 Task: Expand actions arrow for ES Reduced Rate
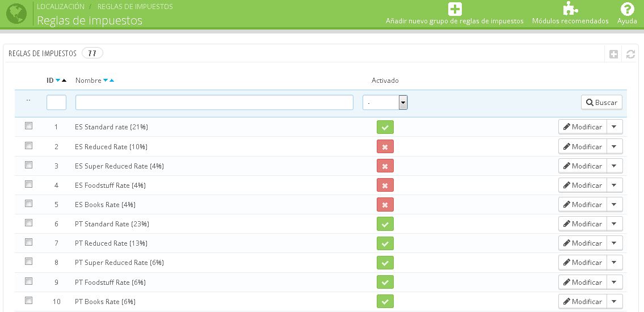pos(614,146)
